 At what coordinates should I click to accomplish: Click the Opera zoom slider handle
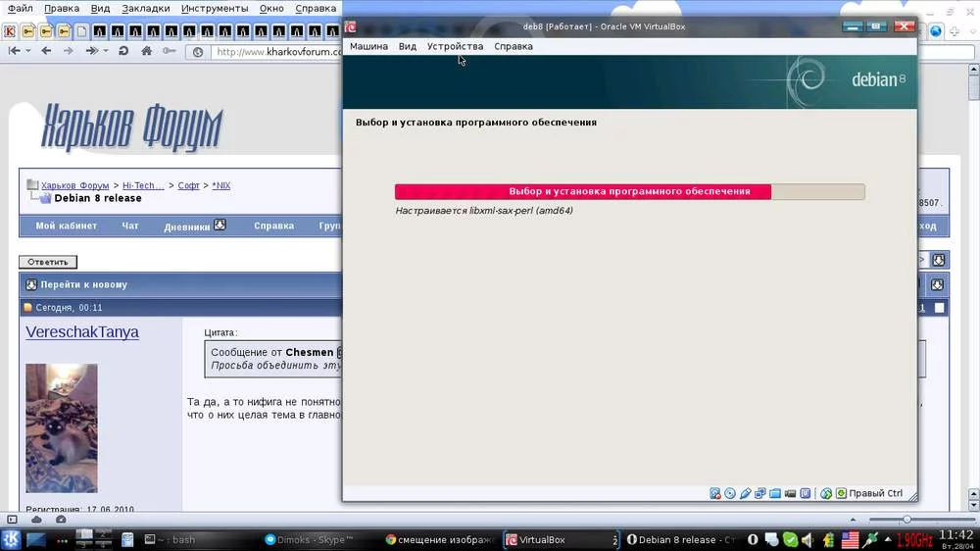[906, 519]
